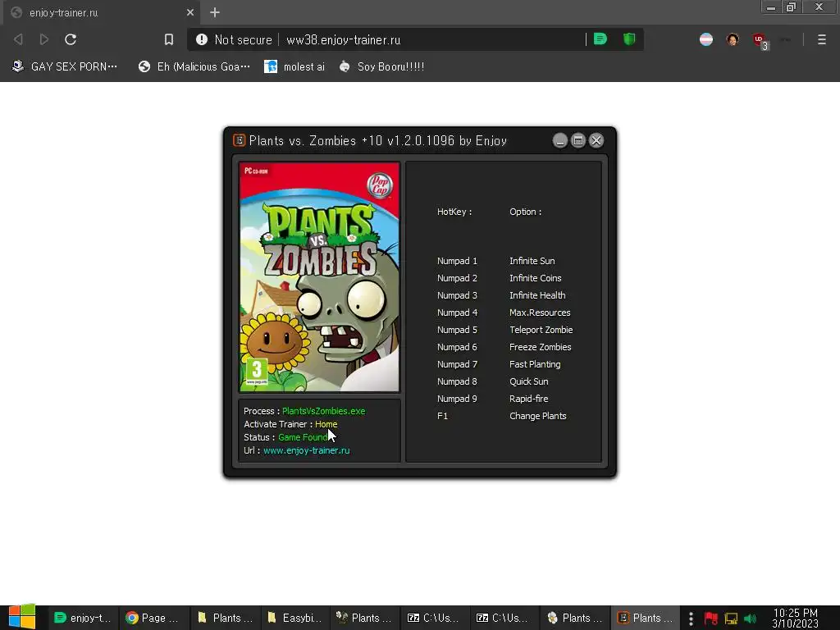Open the volume speaker tray icon
840x630 pixels.
[x=750, y=619]
